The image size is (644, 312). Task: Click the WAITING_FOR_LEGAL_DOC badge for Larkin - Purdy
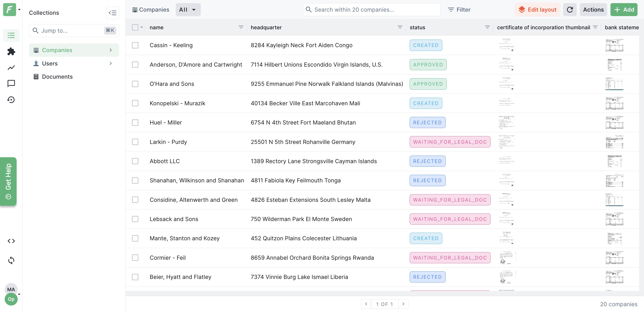[x=449, y=142]
